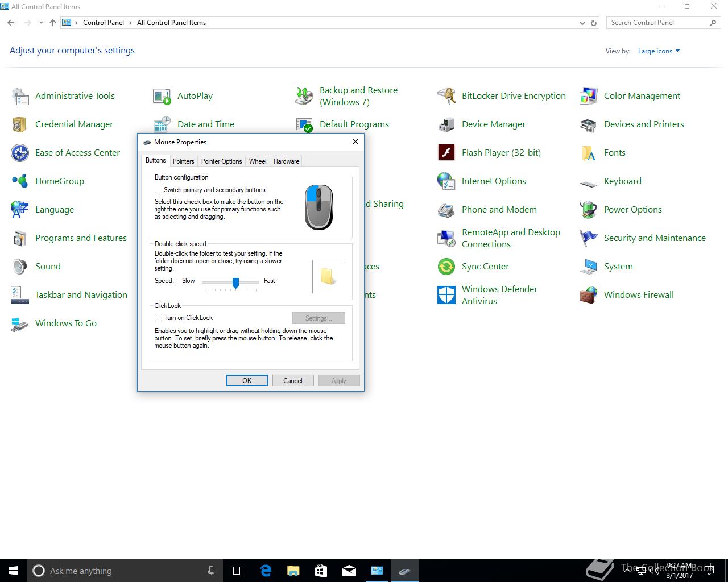The image size is (728, 582).
Task: Open Credential Manager icon
Action: click(x=20, y=124)
